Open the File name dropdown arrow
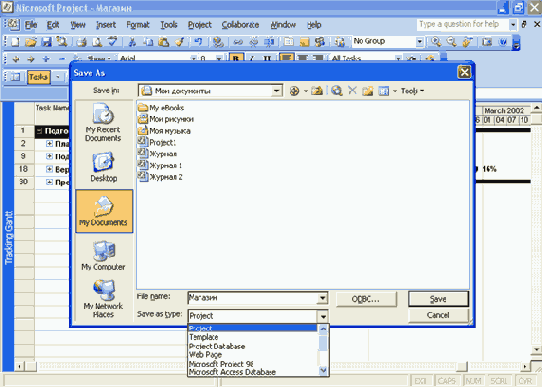This screenshot has width=542, height=387. pyautogui.click(x=323, y=298)
